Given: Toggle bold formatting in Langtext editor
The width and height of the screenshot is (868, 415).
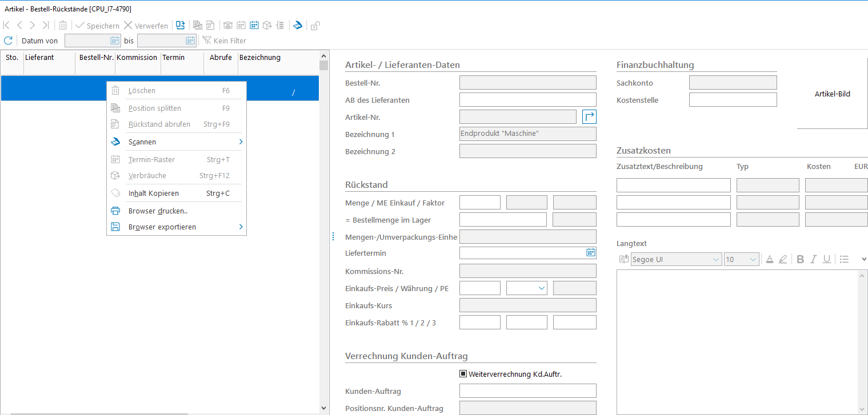Looking at the screenshot, I should [800, 259].
